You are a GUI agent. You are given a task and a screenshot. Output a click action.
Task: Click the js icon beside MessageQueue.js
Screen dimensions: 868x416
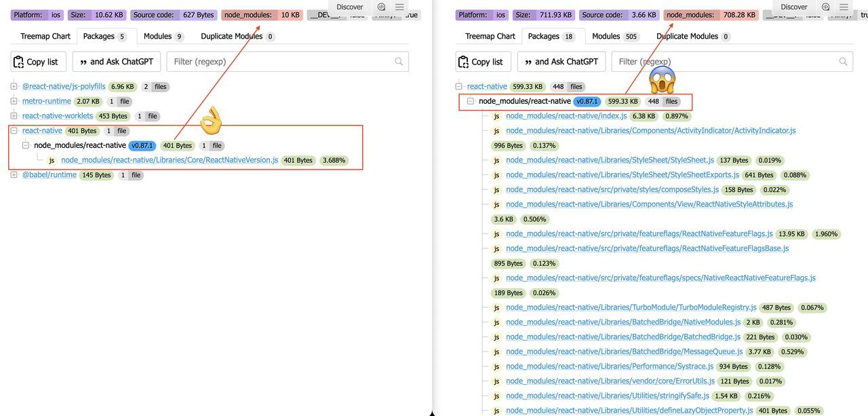496,352
